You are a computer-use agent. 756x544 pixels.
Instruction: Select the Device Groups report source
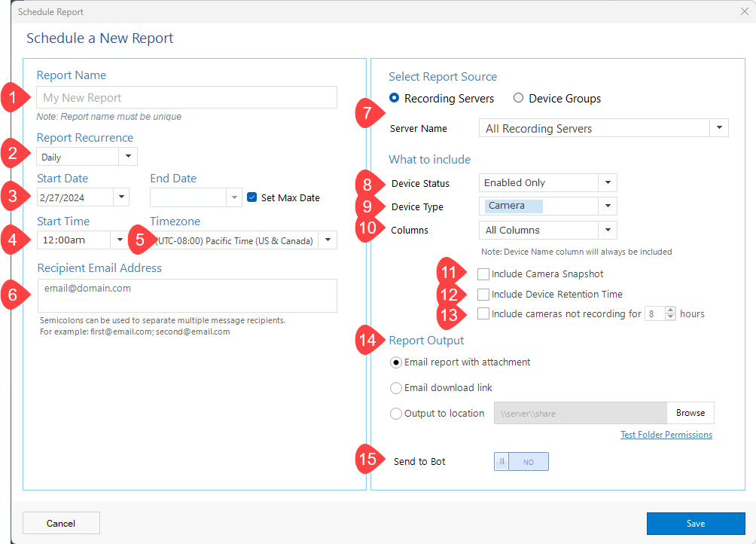click(518, 98)
